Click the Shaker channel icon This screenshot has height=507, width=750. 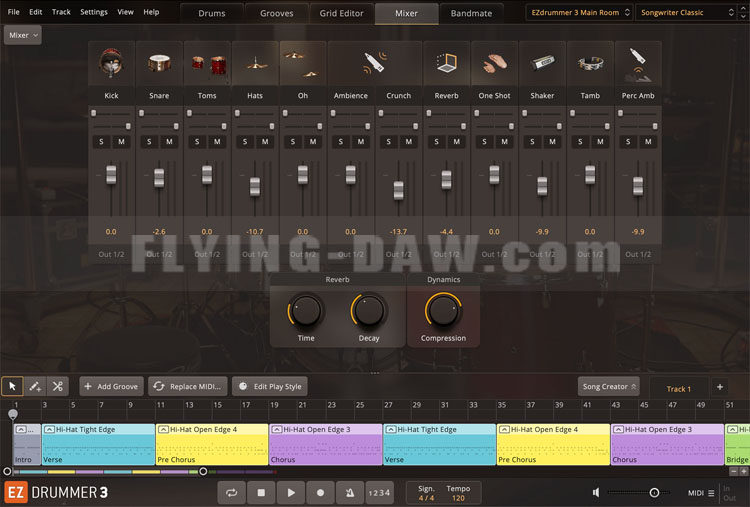tap(542, 63)
